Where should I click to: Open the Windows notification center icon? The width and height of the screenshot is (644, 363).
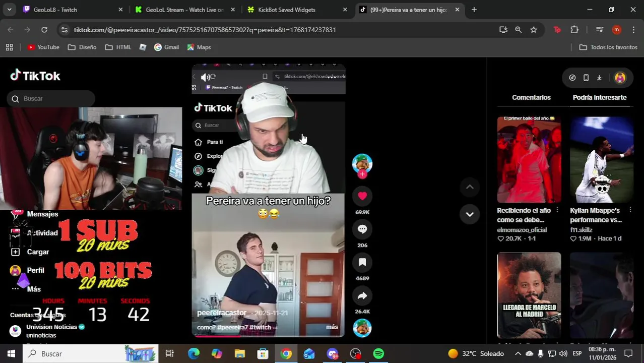tap(628, 353)
